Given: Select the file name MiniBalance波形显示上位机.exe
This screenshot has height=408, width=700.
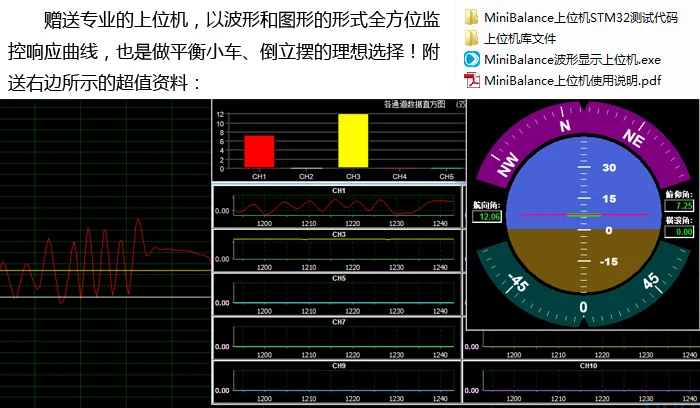Looking at the screenshot, I should click(572, 60).
